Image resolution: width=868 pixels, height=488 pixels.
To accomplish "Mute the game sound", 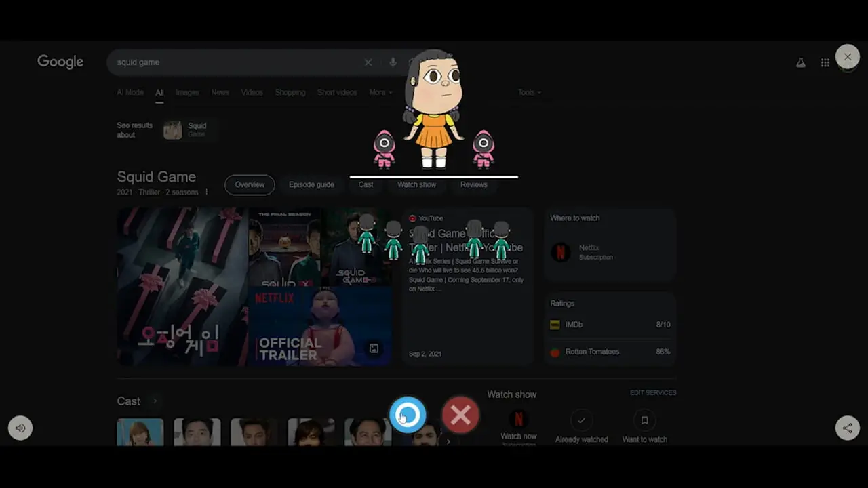I will (20, 428).
